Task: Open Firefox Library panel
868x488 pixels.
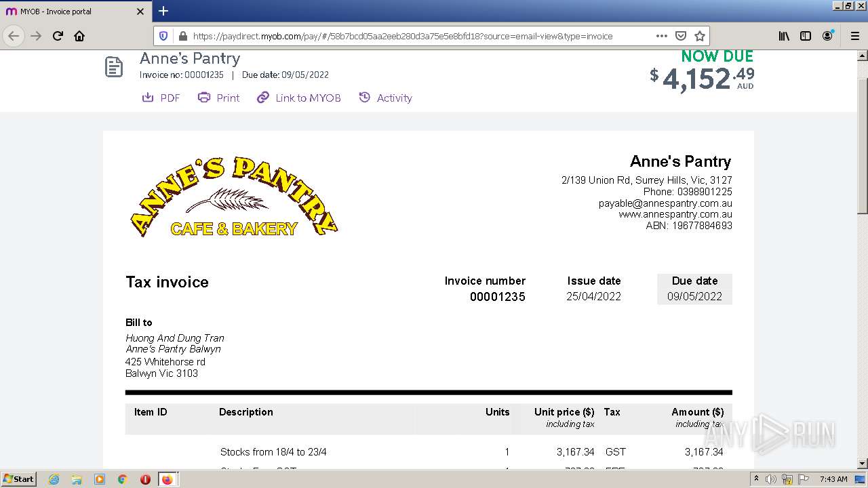Action: [784, 36]
